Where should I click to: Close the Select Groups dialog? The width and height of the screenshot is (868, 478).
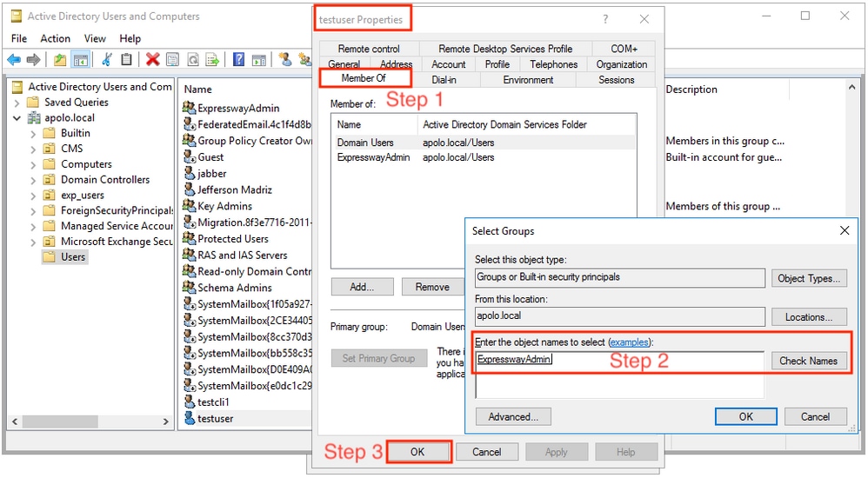coord(845,230)
